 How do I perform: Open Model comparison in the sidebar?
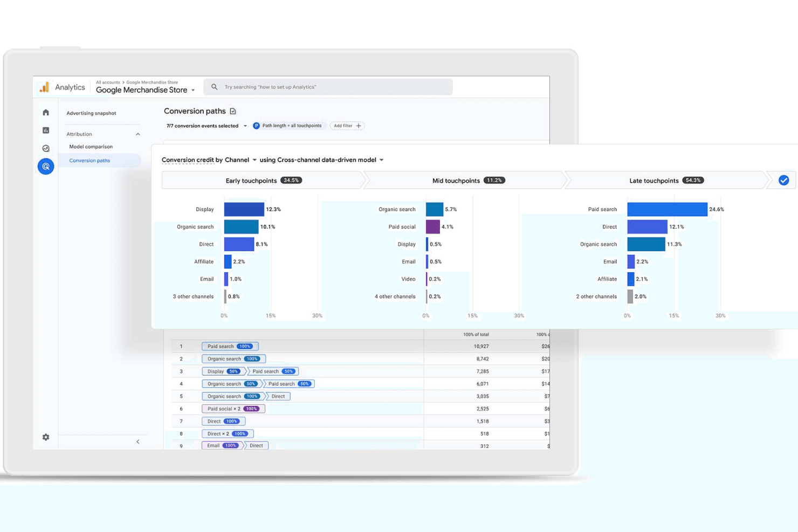[x=91, y=147]
